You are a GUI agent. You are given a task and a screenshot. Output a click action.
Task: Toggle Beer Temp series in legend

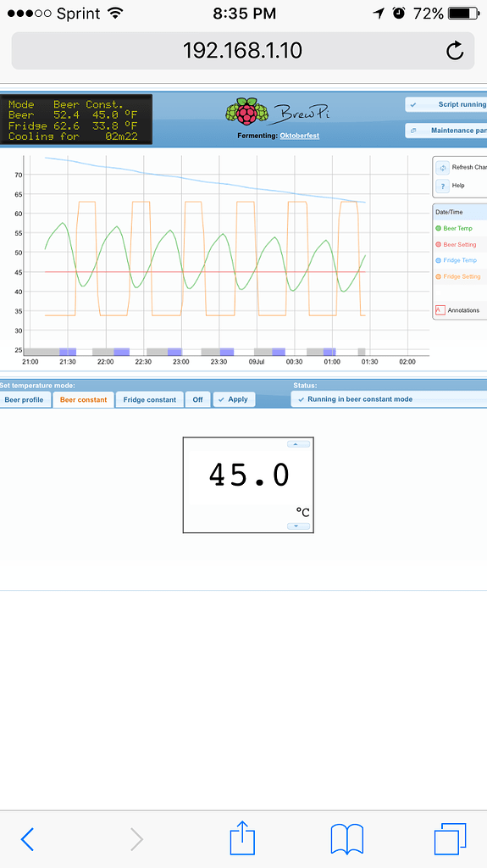(457, 228)
